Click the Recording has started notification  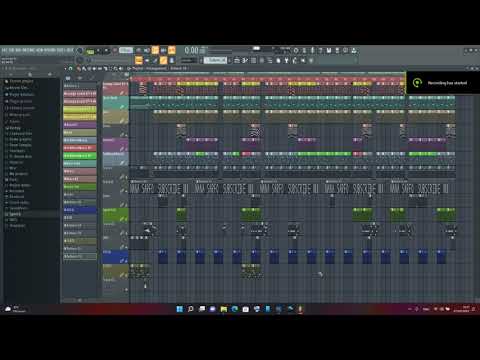click(443, 83)
